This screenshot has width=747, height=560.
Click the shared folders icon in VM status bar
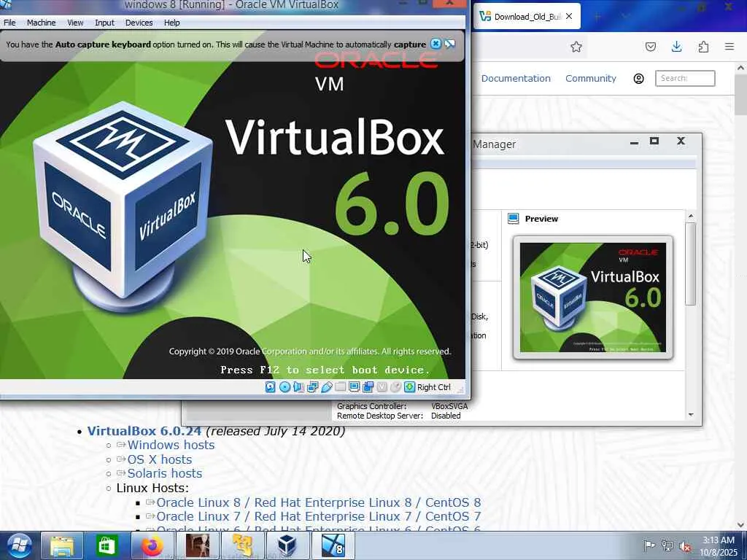click(x=340, y=387)
